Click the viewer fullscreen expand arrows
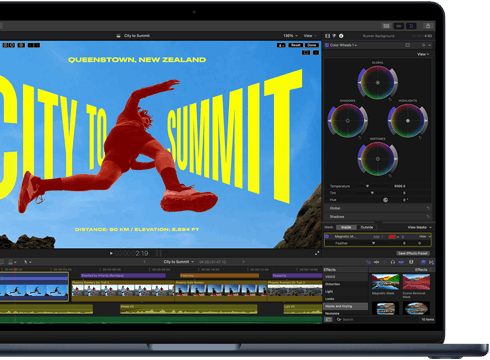Viewport: 490px width, 360px height. tap(317, 253)
